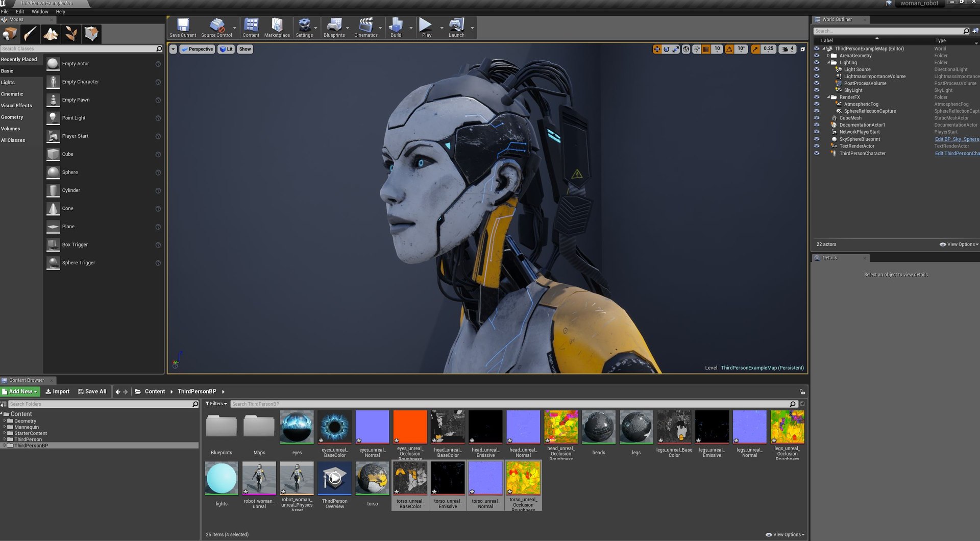Select the Paint mode brush icon

(30, 34)
